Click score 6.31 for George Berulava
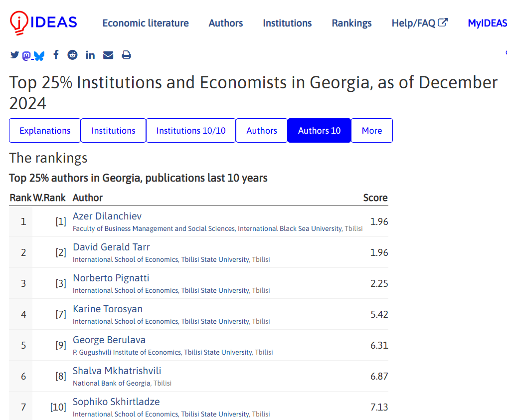 tap(379, 345)
